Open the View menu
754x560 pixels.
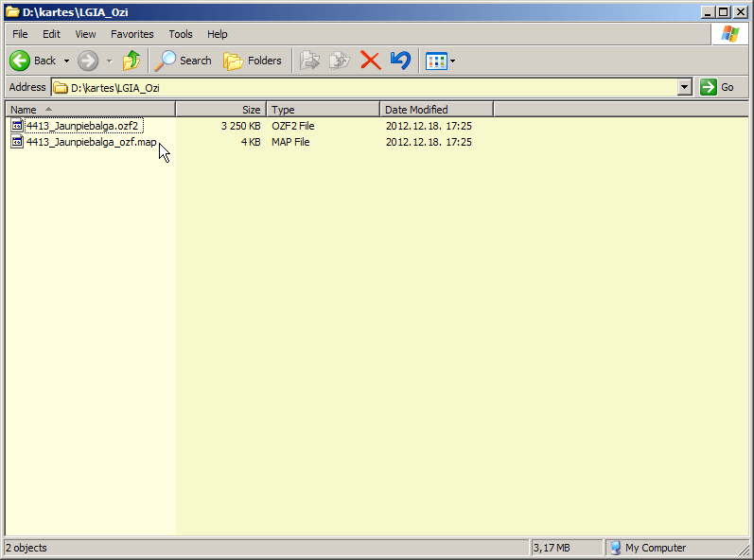85,34
